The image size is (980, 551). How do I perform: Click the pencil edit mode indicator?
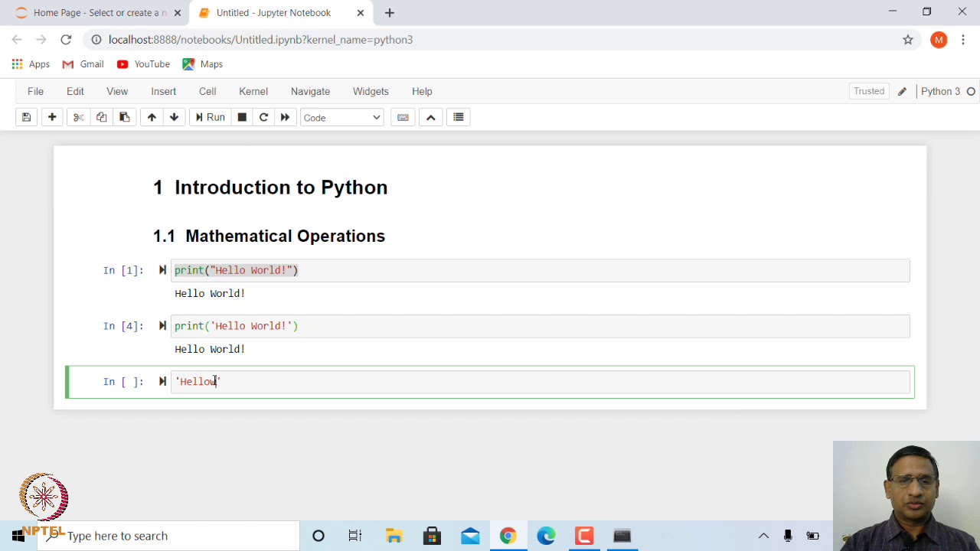pyautogui.click(x=902, y=91)
